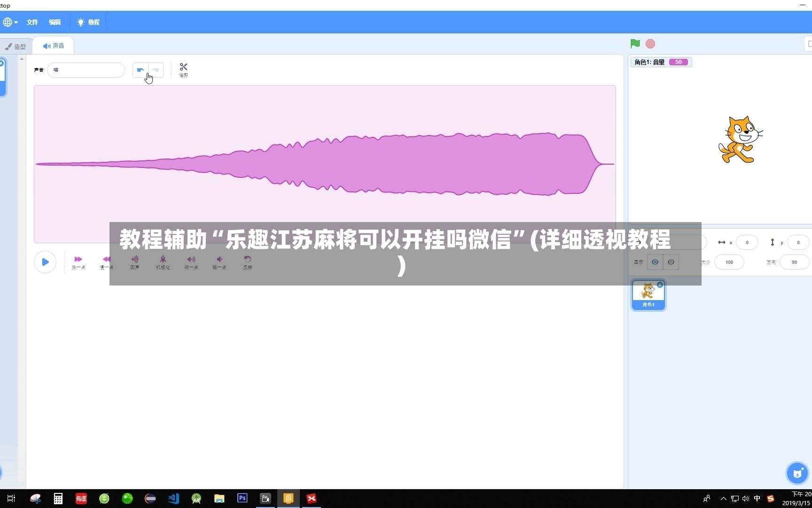Image resolution: width=812 pixels, height=508 pixels.
Task: Open Photoshop from the taskbar
Action: (242, 499)
